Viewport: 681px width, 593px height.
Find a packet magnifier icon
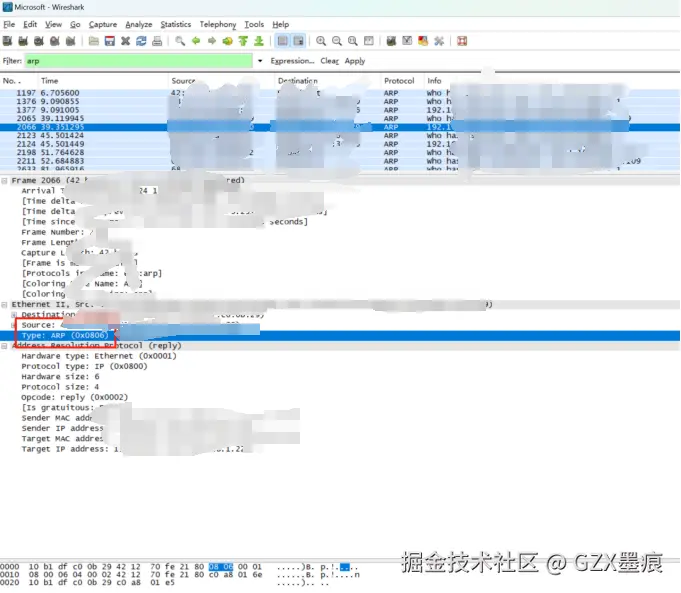click(180, 41)
